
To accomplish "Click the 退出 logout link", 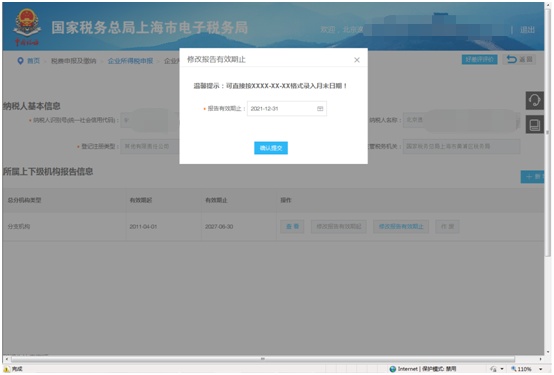I will pyautogui.click(x=527, y=30).
